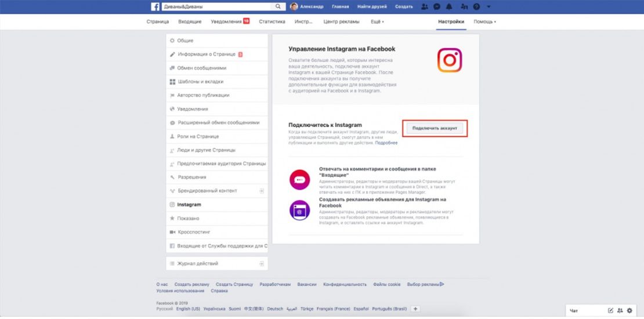Expand the Помощь dropdown
The width and height of the screenshot is (644, 319).
point(484,22)
